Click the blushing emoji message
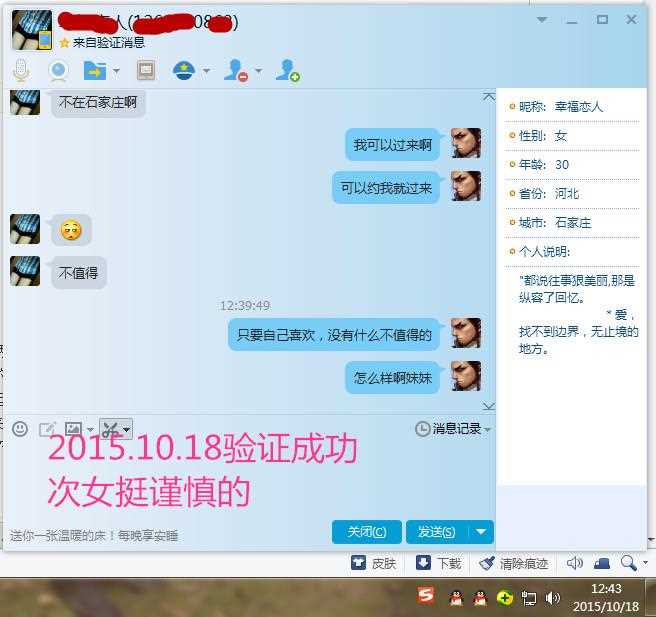The width and height of the screenshot is (656, 617). 71,229
